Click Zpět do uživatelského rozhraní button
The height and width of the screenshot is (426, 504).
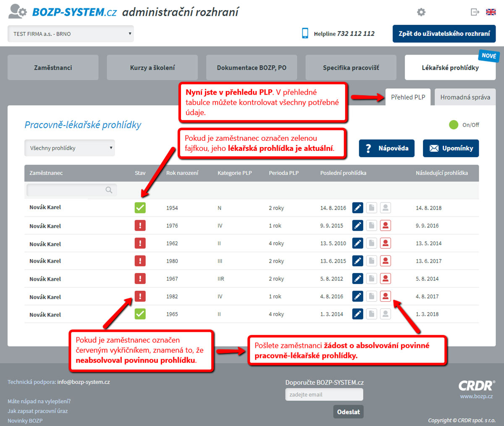(x=444, y=34)
